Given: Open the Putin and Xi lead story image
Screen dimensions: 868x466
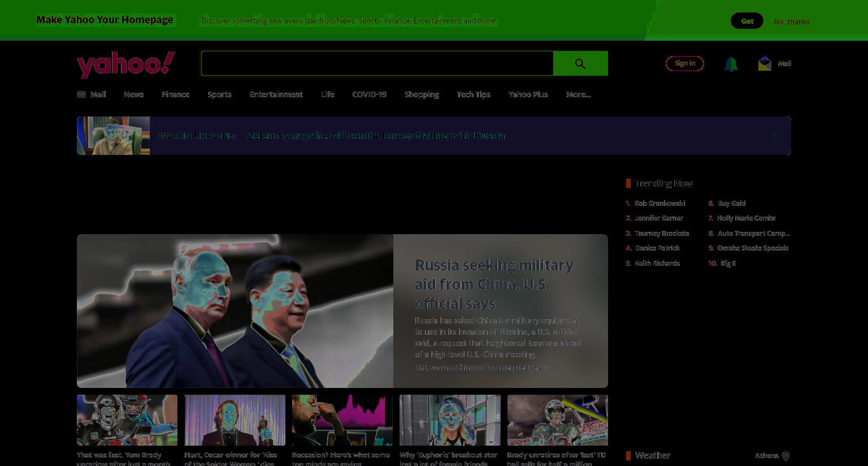Looking at the screenshot, I should click(235, 311).
